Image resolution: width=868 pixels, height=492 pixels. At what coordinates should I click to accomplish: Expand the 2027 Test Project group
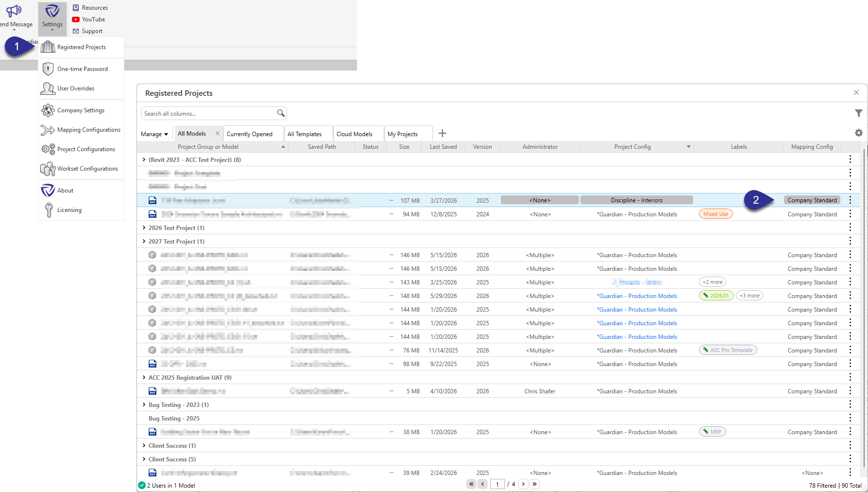tap(144, 241)
